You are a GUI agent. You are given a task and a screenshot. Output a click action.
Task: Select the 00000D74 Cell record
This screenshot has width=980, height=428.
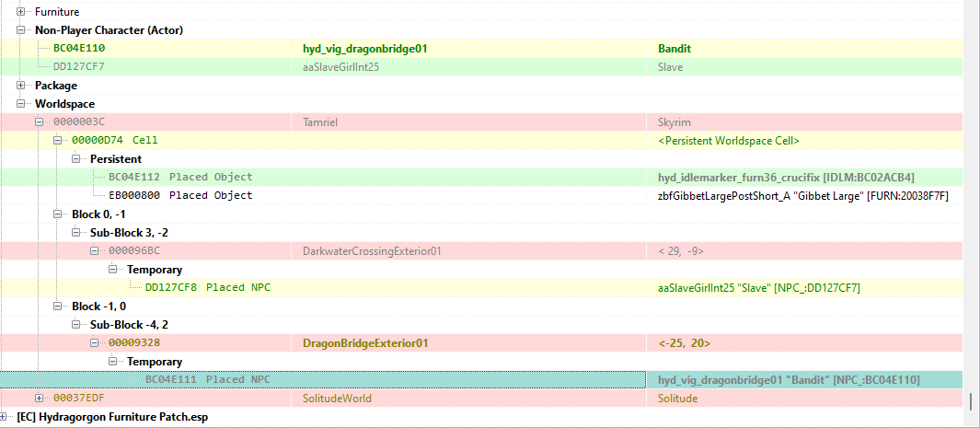point(115,141)
